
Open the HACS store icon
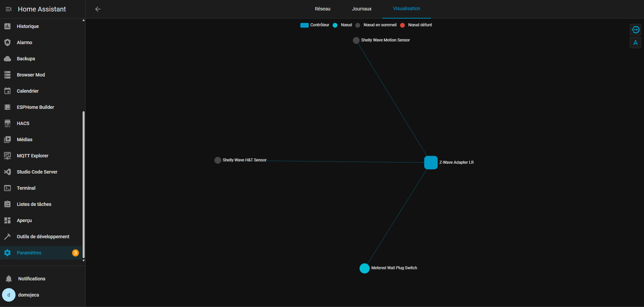(x=7, y=123)
